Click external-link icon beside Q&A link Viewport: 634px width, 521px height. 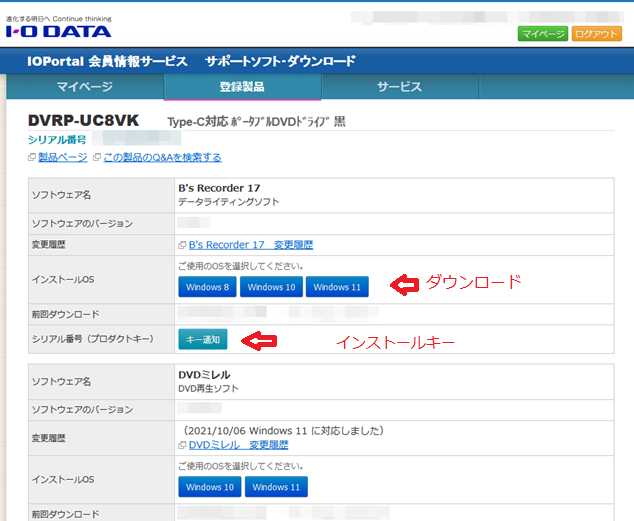(x=97, y=157)
